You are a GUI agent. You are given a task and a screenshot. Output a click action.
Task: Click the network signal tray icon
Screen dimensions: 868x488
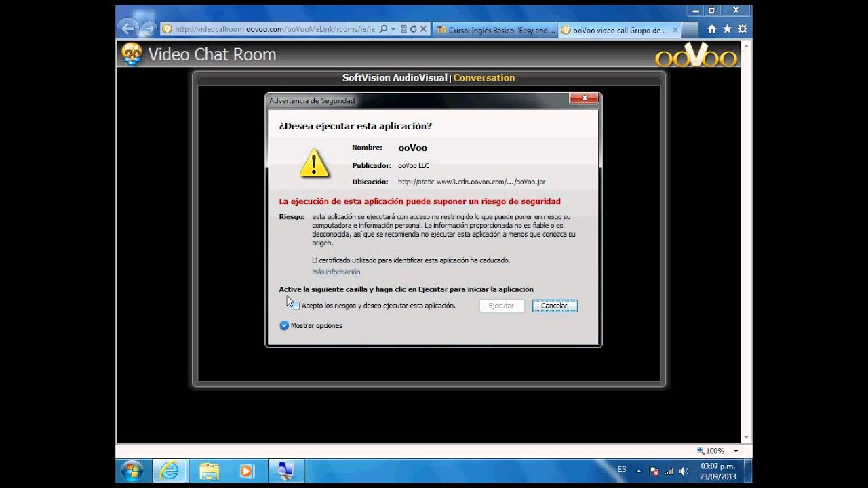669,471
